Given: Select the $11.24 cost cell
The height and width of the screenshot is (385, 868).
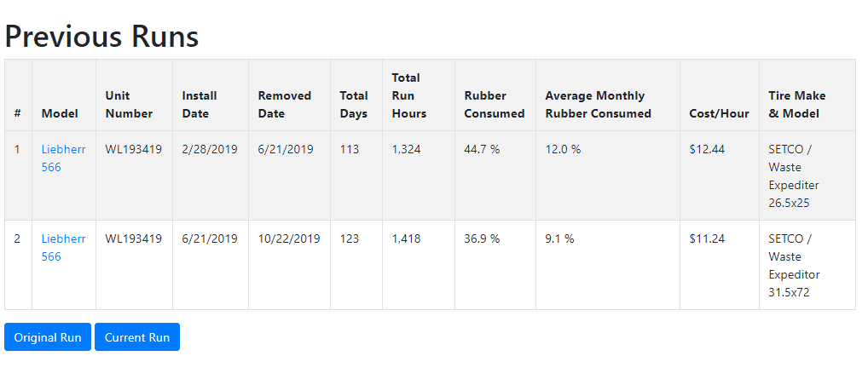Looking at the screenshot, I should pos(707,238).
